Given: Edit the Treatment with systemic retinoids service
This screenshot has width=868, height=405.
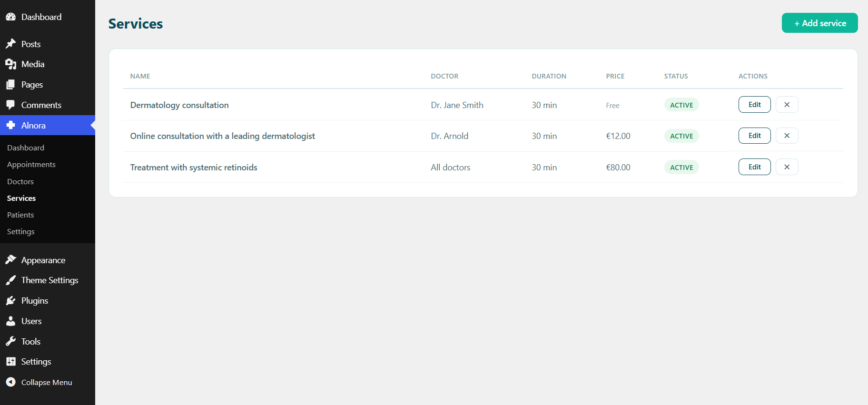Looking at the screenshot, I should pyautogui.click(x=754, y=167).
